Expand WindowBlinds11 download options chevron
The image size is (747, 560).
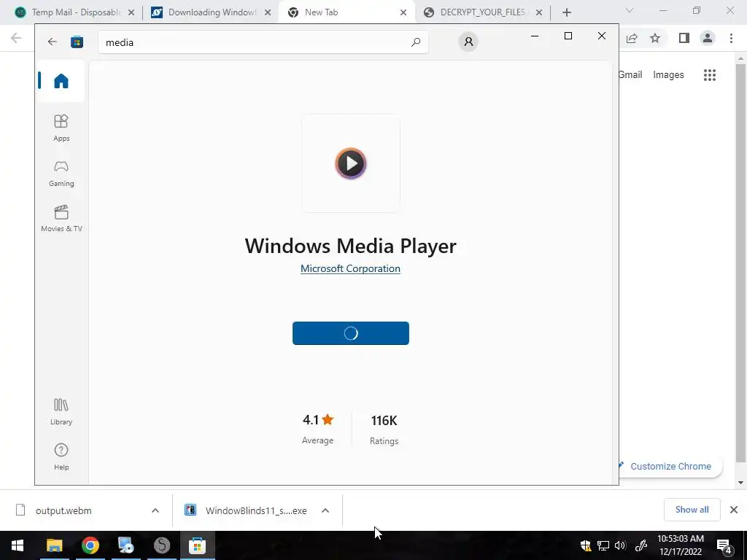point(325,510)
